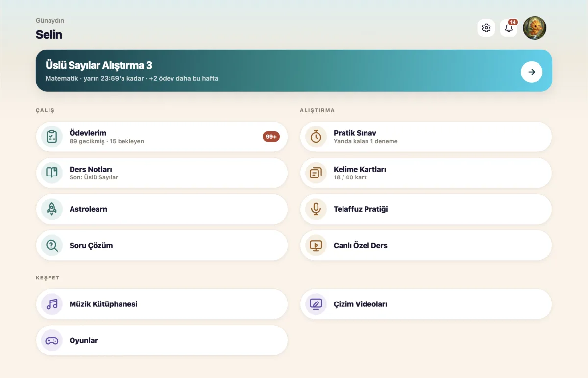Open Üslü Sayılar Alıştırma 3 banner title

tap(99, 65)
